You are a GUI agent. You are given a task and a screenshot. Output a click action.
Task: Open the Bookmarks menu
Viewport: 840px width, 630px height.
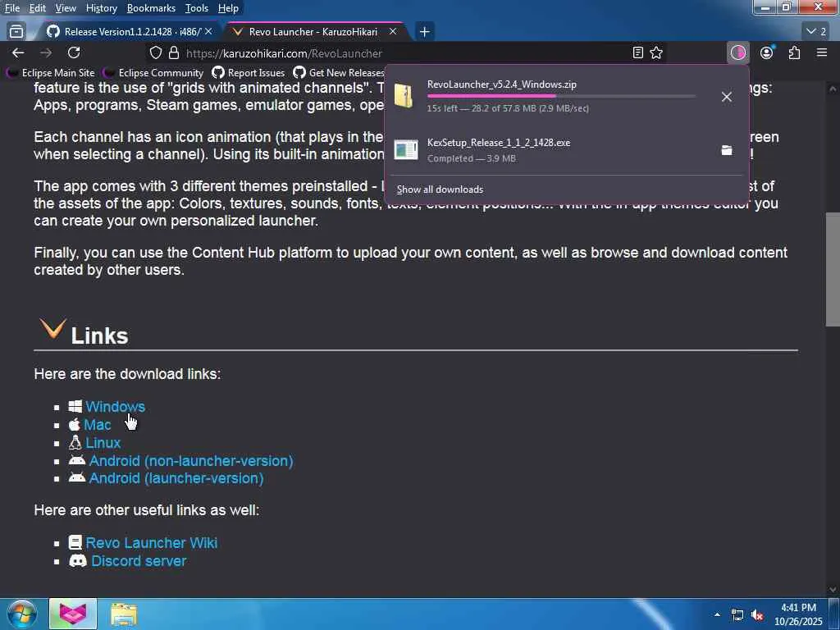click(x=151, y=8)
